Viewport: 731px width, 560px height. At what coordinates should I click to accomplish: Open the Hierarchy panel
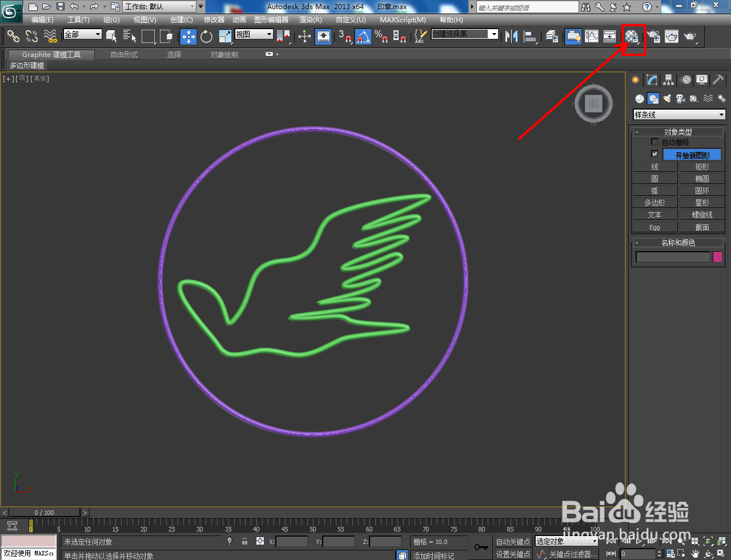tap(668, 80)
